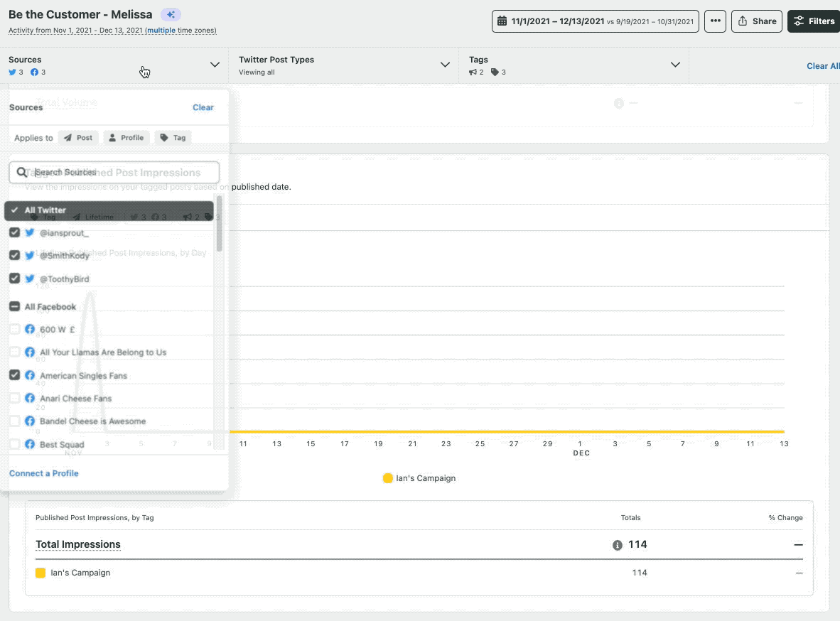Click Clear All filters link
The width and height of the screenshot is (840, 621).
823,66
